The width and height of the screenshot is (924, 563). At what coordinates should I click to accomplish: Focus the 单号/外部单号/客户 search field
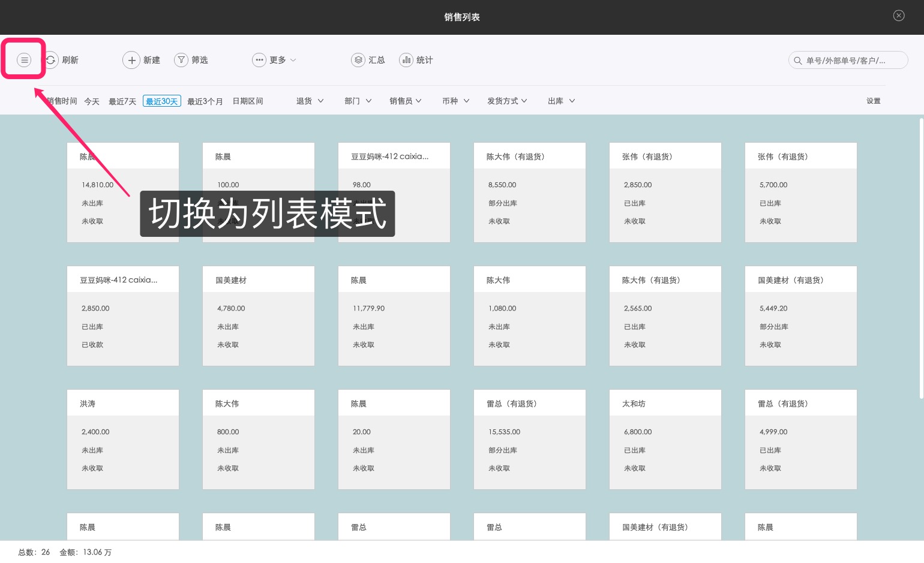848,60
